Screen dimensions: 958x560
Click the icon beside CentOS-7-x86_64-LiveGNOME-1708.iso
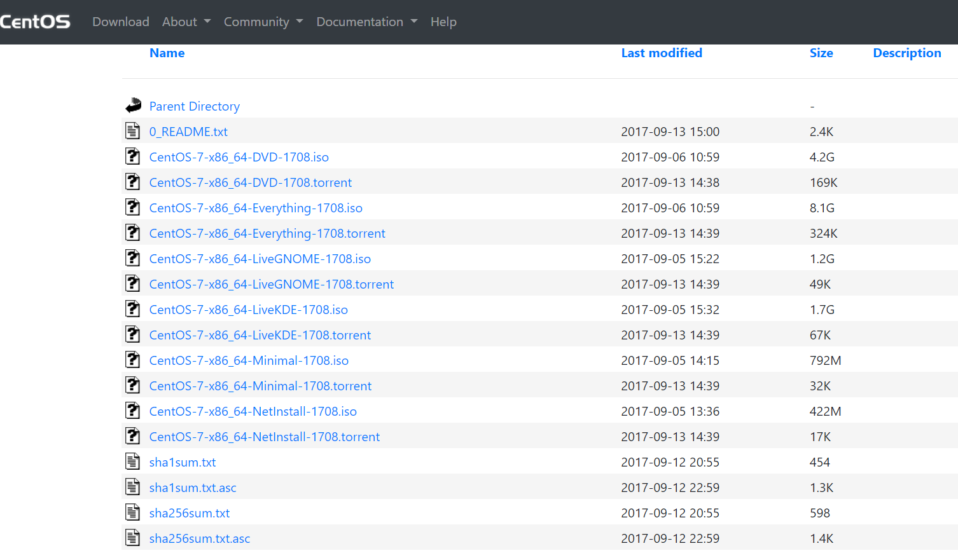pos(132,258)
